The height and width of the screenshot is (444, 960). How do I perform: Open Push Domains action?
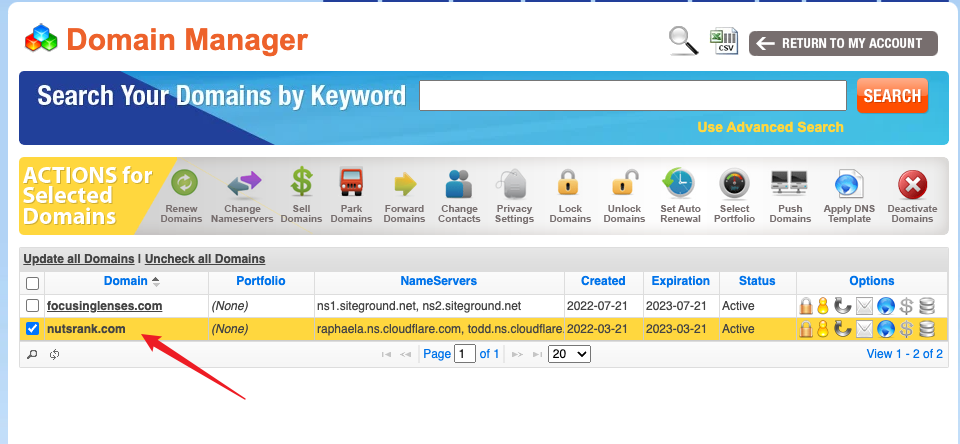coord(790,197)
